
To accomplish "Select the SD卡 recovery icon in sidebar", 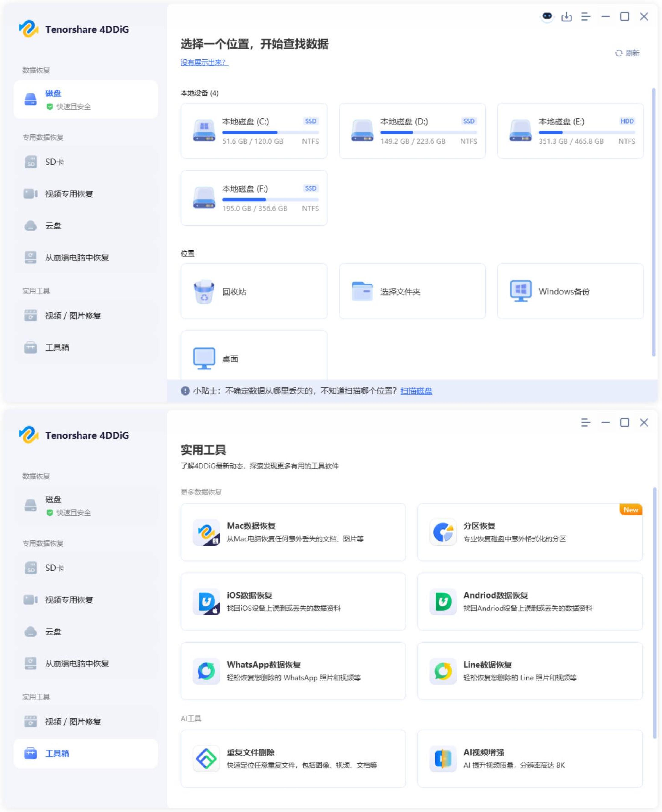I will (30, 162).
